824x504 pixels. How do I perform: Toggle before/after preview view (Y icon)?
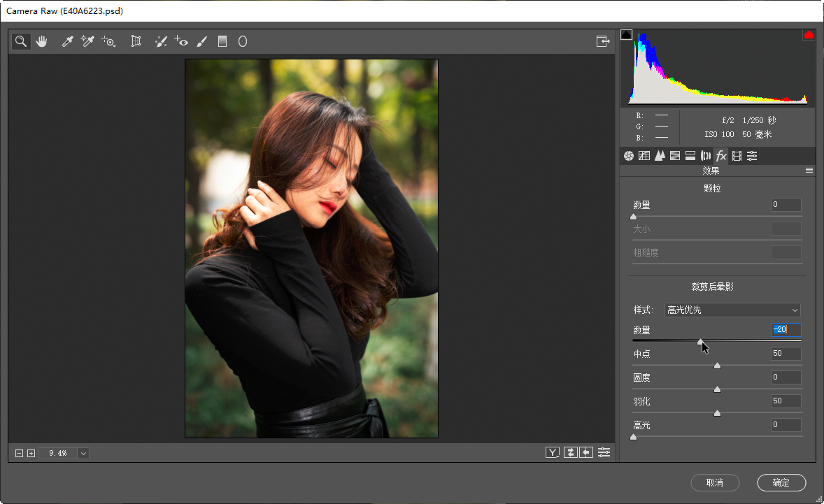click(x=553, y=452)
